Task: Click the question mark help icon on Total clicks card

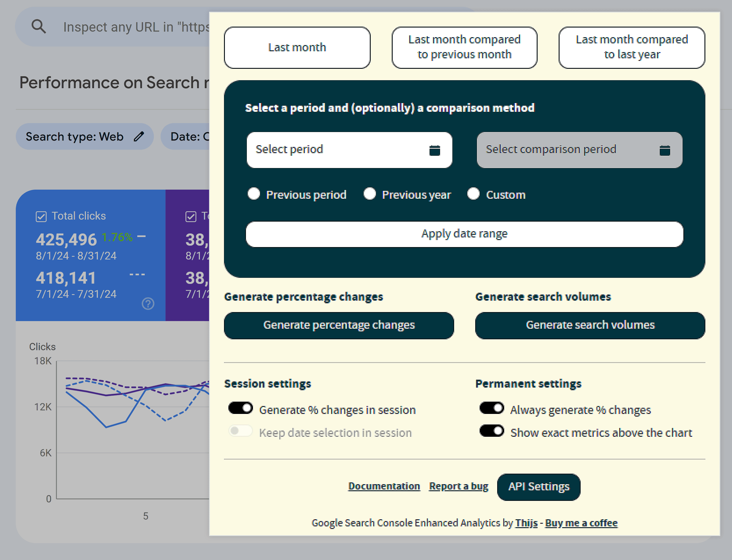Action: point(148,304)
